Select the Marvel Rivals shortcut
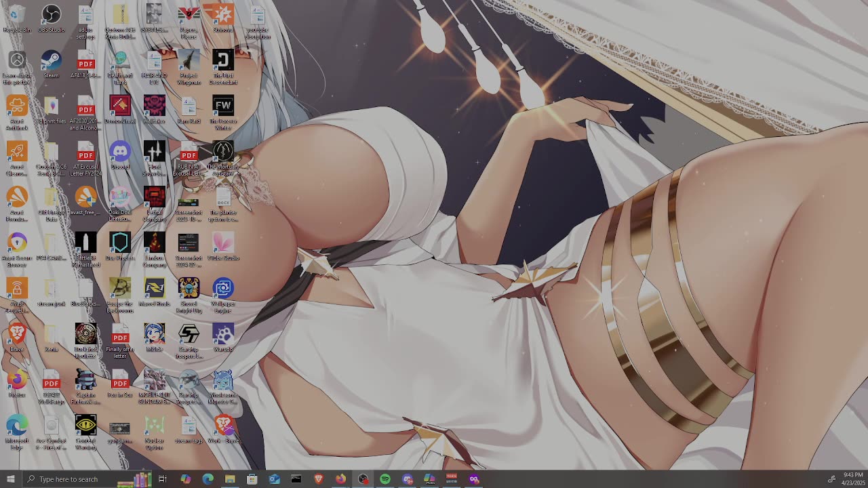Viewport: 868px width, 488px height. [154, 292]
